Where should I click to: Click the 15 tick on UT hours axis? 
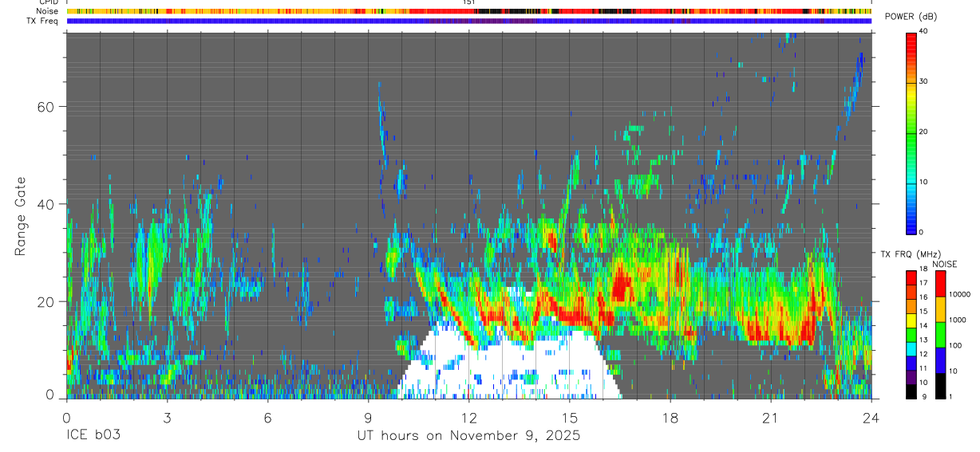[x=569, y=418]
